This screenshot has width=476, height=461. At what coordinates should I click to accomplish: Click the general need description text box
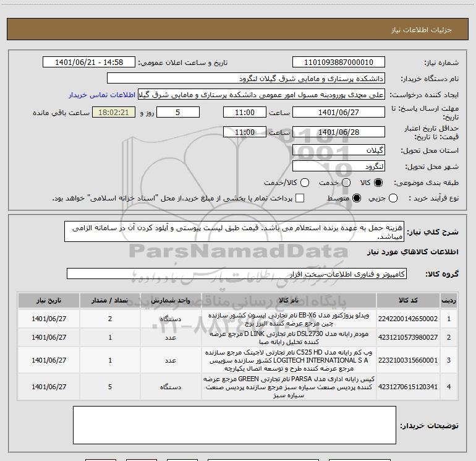click(234, 231)
